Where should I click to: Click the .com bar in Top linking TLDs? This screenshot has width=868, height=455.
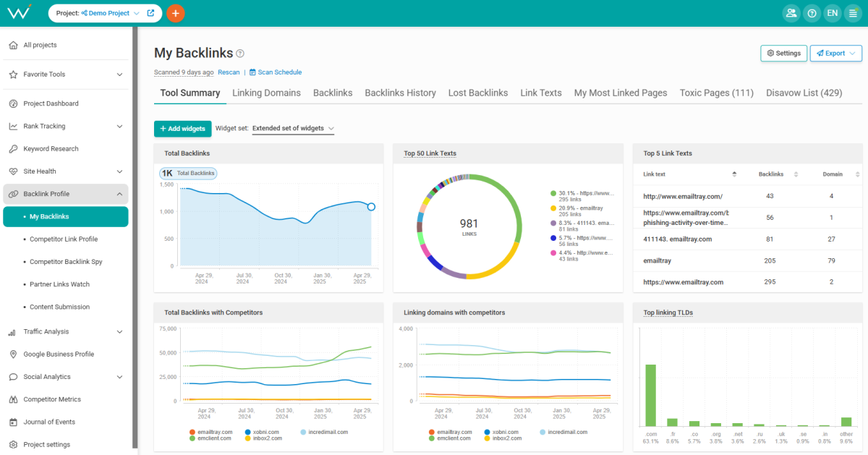click(x=650, y=395)
